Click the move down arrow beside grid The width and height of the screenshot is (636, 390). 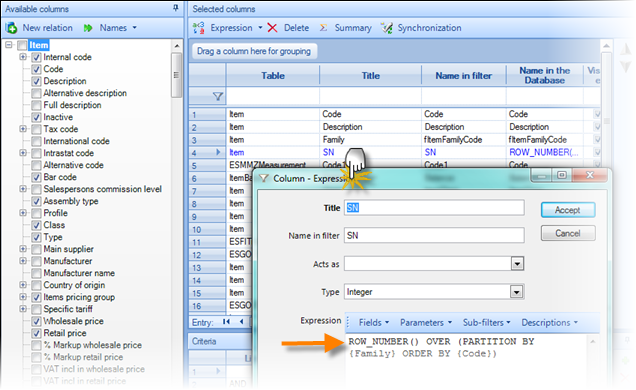pos(626,66)
